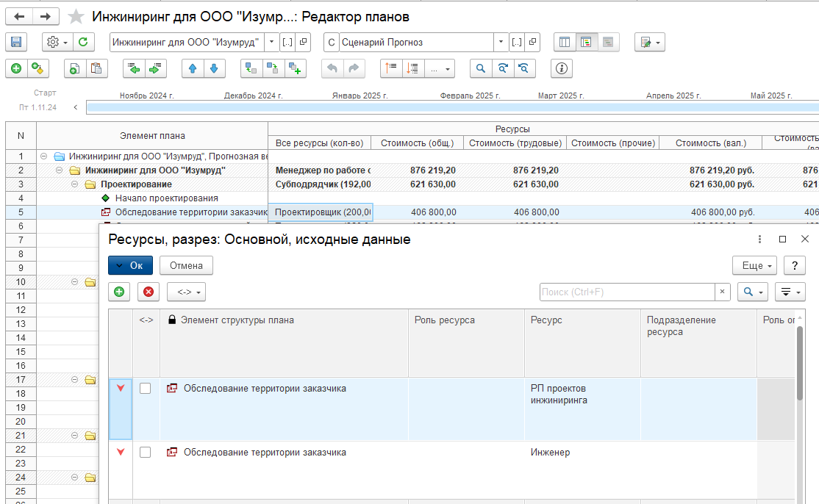Image resolution: width=819 pixels, height=504 pixels.
Task: Toggle the Gantt chart view mode button
Action: tap(608, 43)
